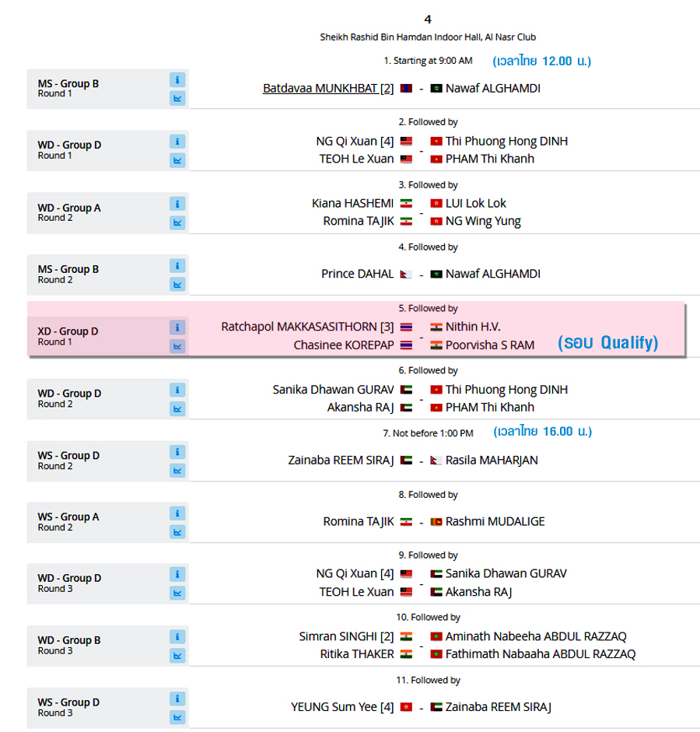
Task: Click info icon for WS Group D Round 3
Action: pos(177,699)
